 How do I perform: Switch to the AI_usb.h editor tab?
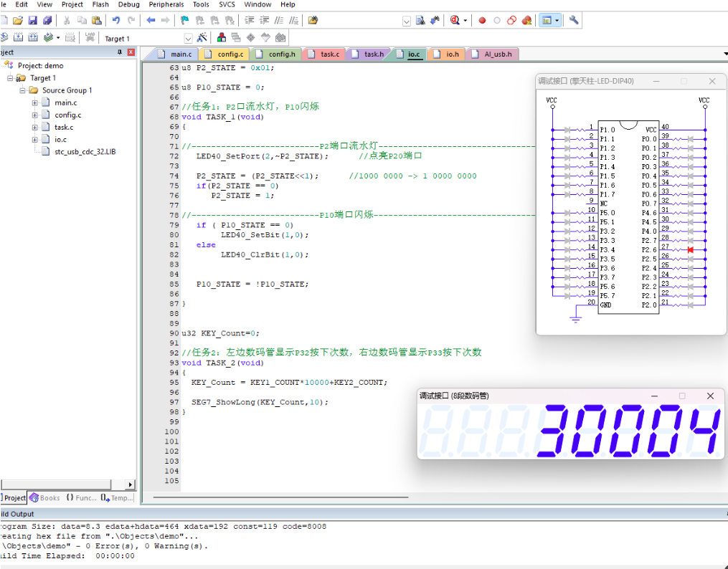[x=493, y=54]
